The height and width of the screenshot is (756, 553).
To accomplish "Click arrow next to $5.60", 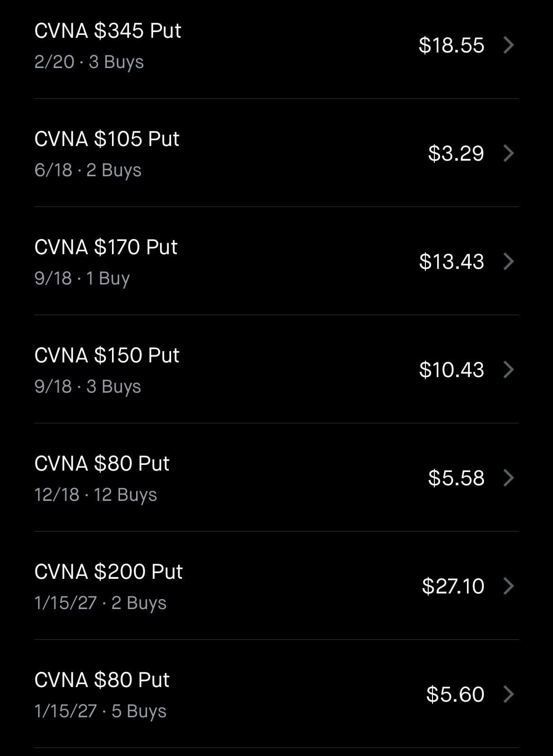I will click(x=509, y=694).
